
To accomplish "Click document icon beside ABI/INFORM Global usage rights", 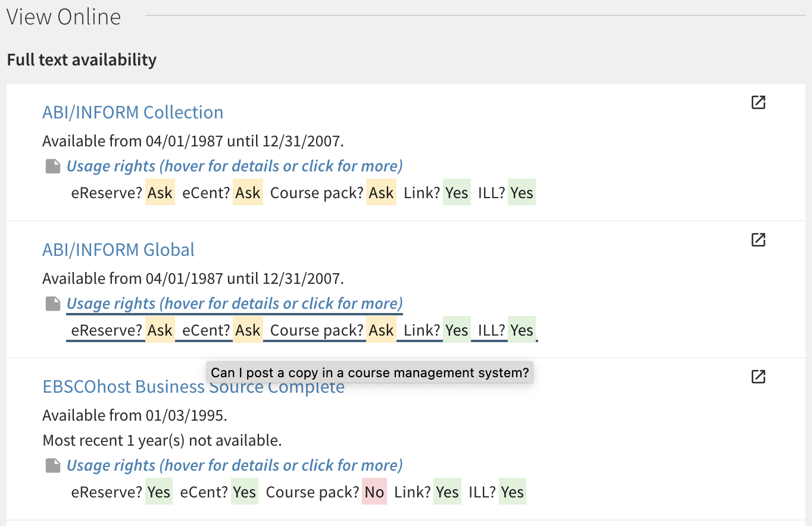I will point(54,304).
